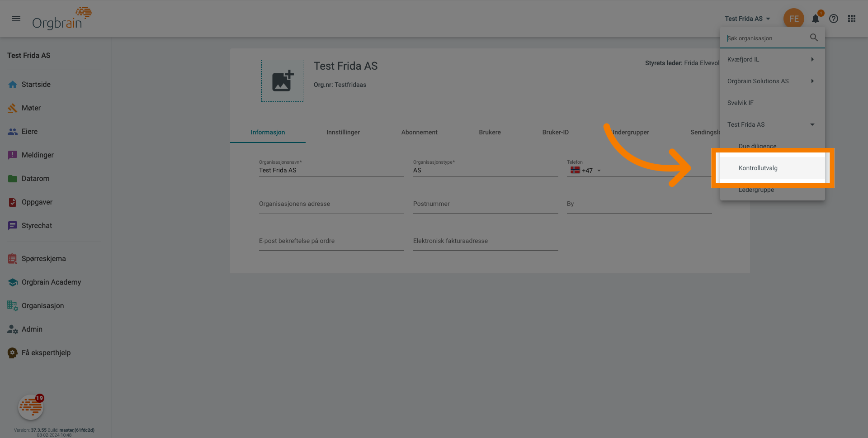Image resolution: width=868 pixels, height=438 pixels.
Task: Select Svelvik IF organization
Action: (x=773, y=103)
